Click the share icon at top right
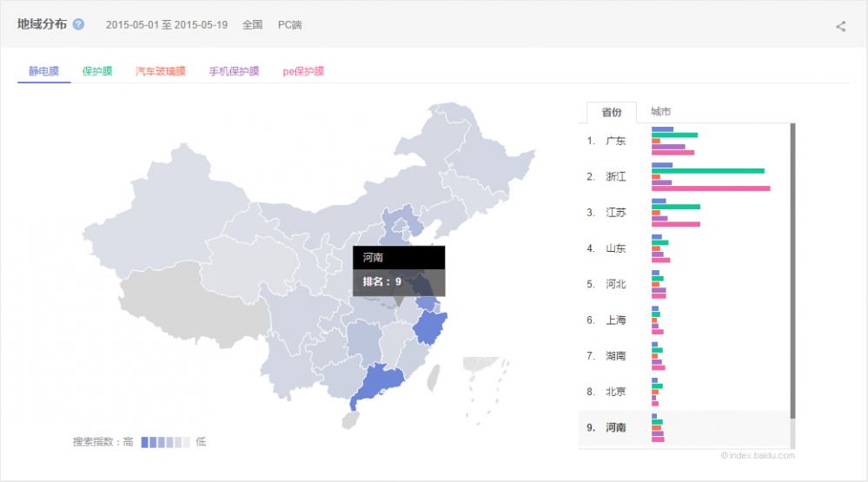The height and width of the screenshot is (482, 868). pyautogui.click(x=840, y=26)
